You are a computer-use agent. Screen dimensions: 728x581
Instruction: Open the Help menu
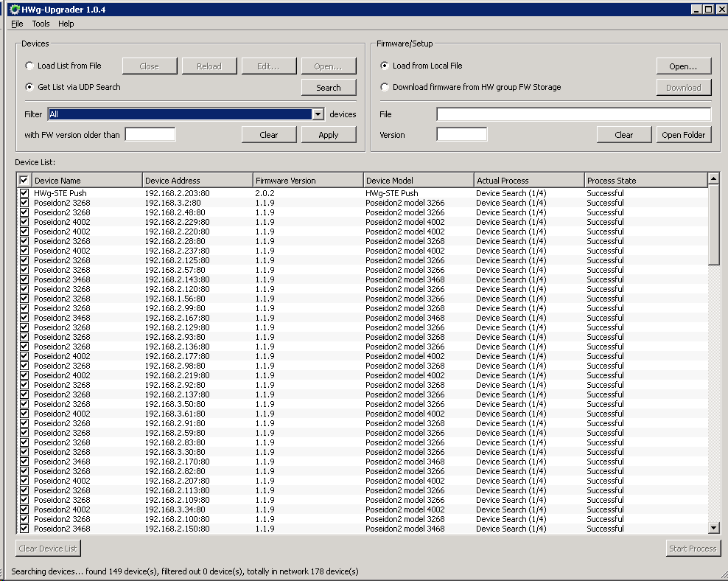[x=66, y=24]
